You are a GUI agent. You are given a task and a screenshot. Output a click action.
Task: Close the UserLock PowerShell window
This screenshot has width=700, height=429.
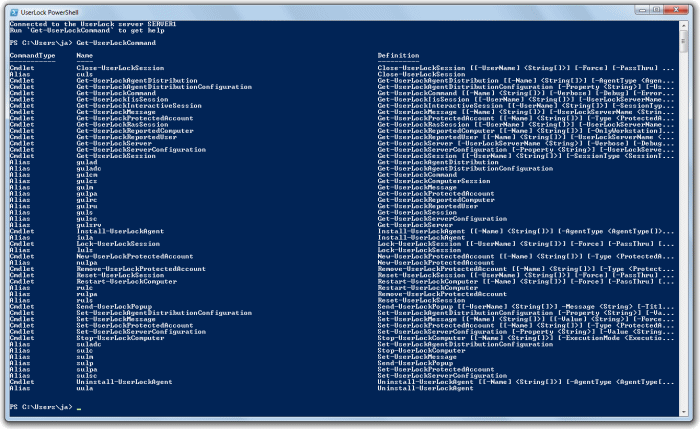pos(676,9)
